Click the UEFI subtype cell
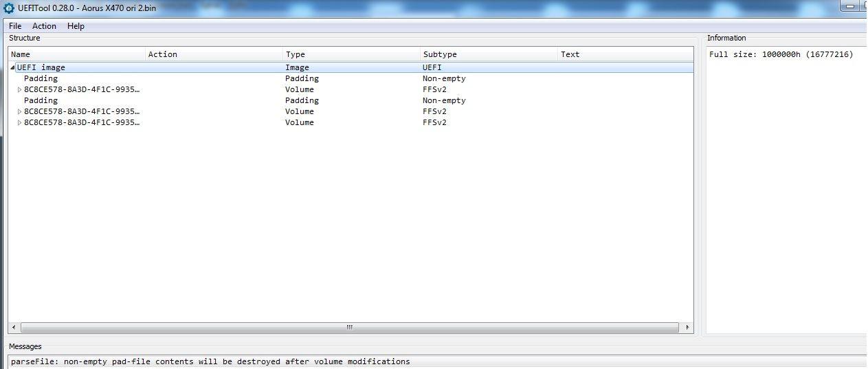 432,67
